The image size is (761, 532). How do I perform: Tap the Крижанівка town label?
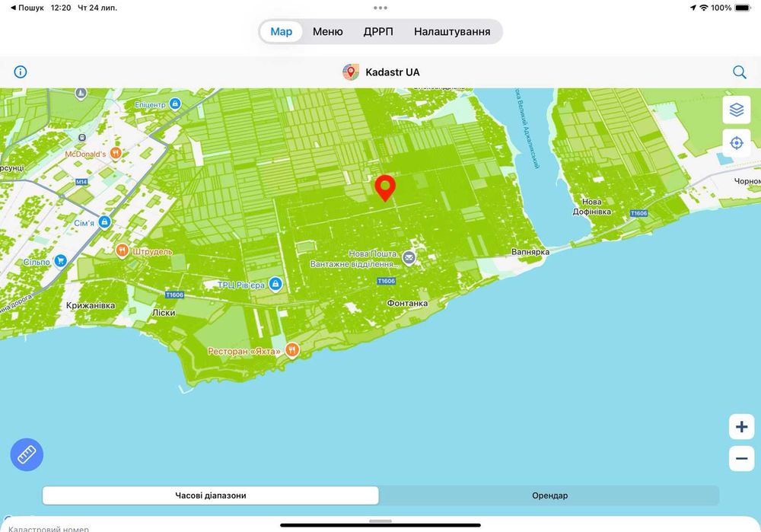91,306
